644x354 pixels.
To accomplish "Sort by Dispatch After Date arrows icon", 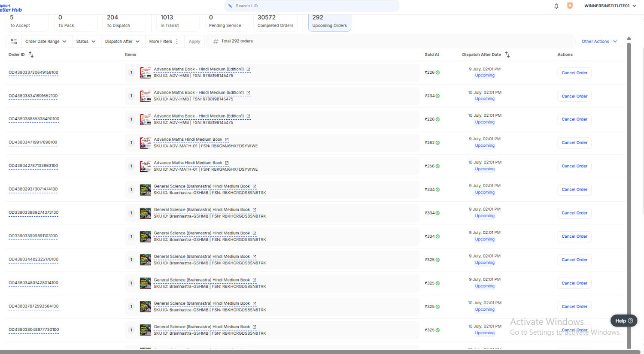I will tap(507, 54).
